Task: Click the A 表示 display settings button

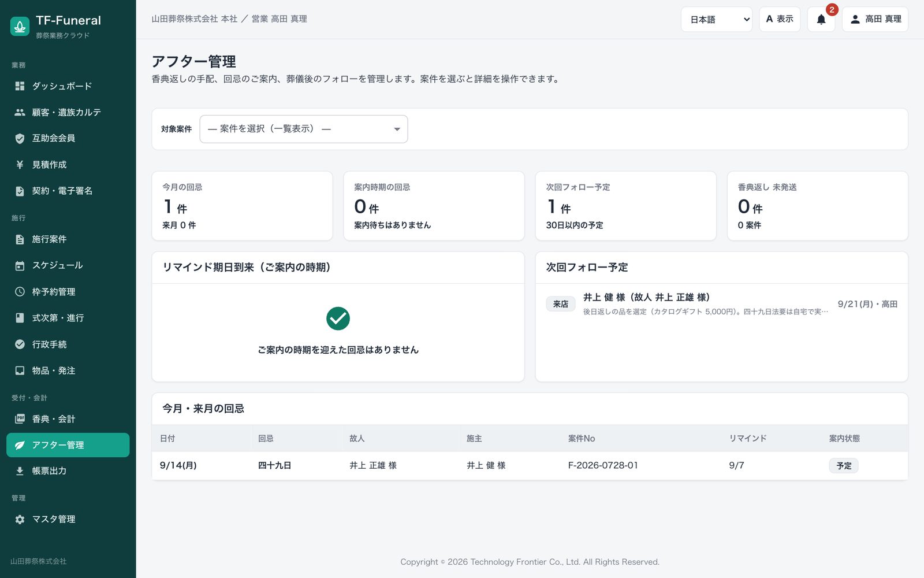Action: (780, 19)
